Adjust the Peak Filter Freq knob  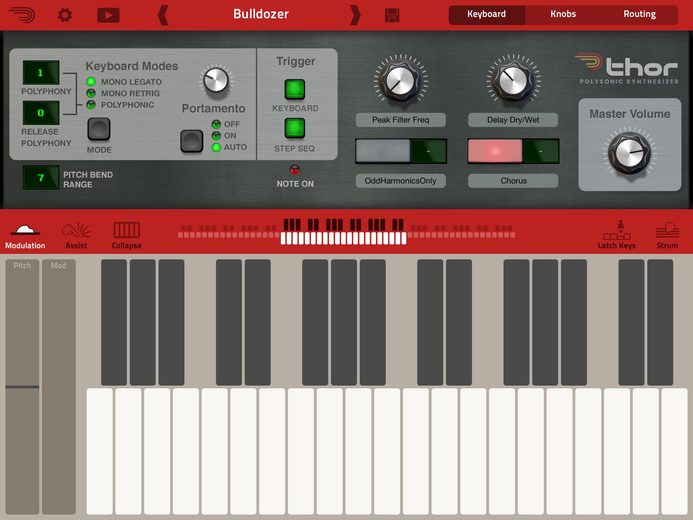(x=400, y=81)
